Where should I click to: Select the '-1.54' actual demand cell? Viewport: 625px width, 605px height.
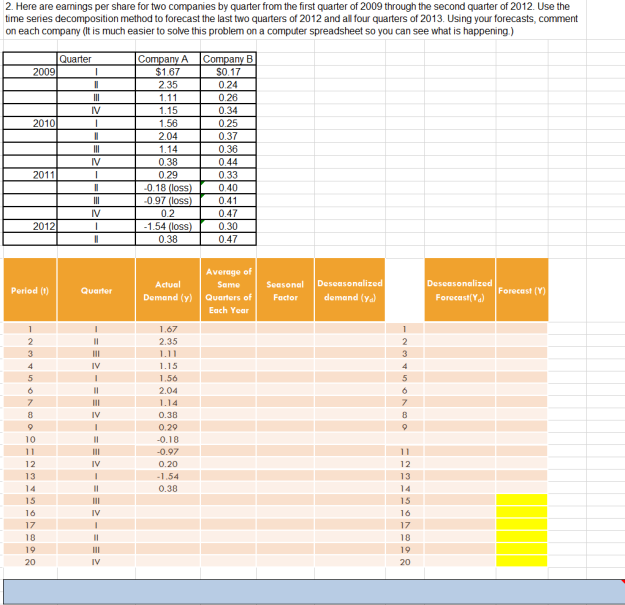tap(168, 476)
